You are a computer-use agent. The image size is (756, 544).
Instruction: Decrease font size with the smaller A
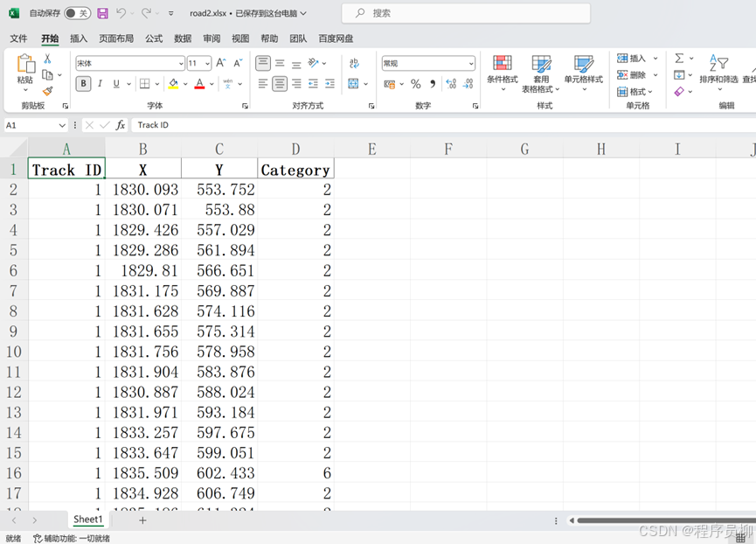click(x=239, y=63)
